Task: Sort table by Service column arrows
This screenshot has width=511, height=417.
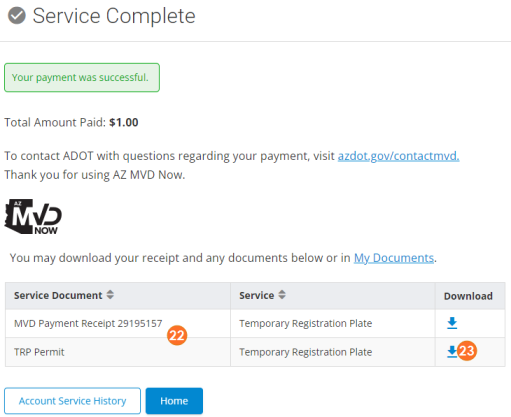Action: click(282, 295)
